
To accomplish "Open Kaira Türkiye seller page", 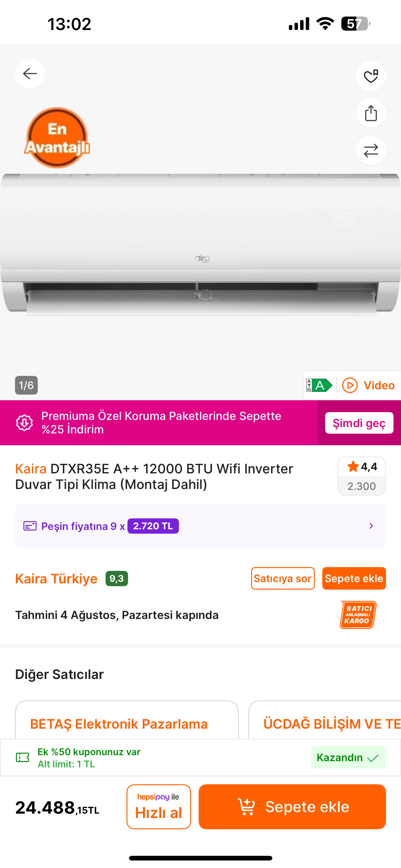I will point(56,579).
